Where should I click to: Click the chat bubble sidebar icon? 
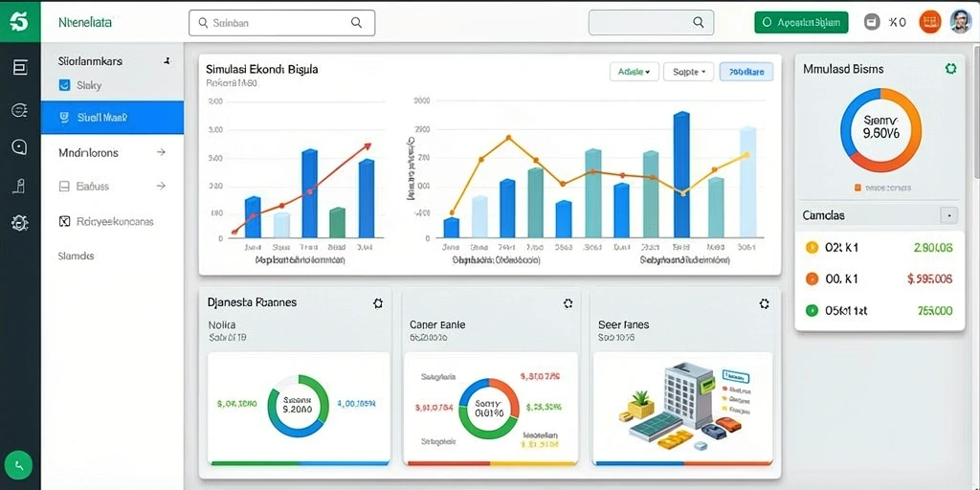20,146
